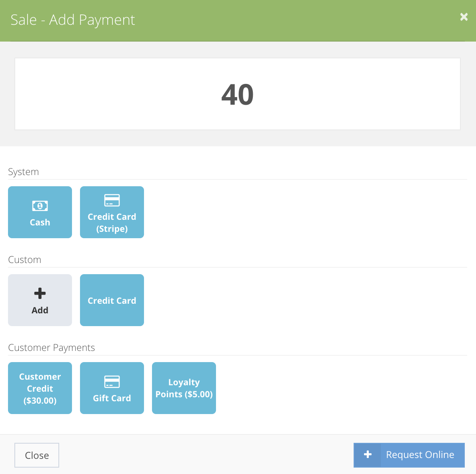Click the card icon on Credit Card (Stripe)

[x=112, y=200]
